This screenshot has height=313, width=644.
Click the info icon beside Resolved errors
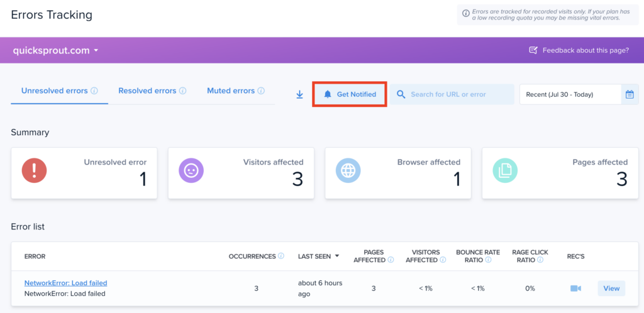(183, 91)
